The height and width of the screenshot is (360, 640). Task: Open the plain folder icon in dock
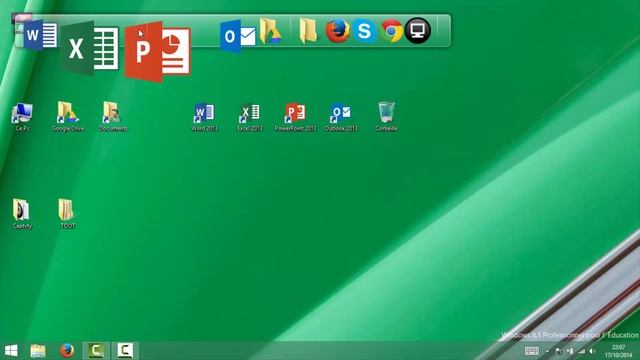coord(308,31)
